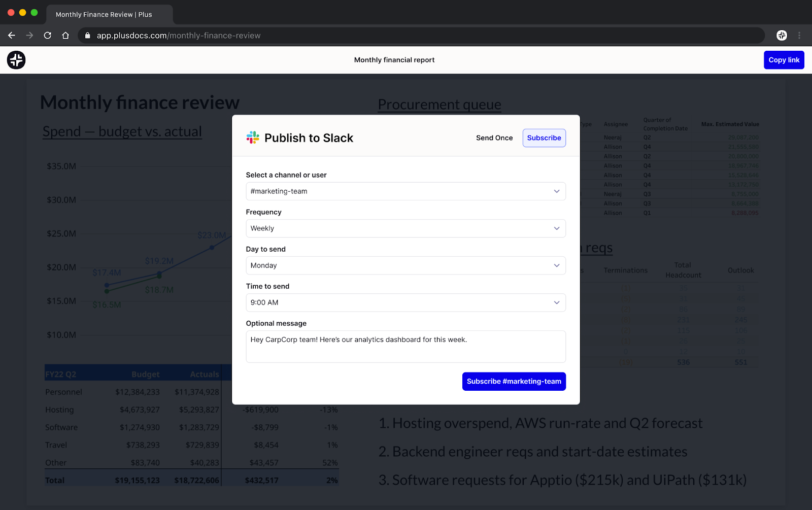Click the $16.5M chart data label

107,305
